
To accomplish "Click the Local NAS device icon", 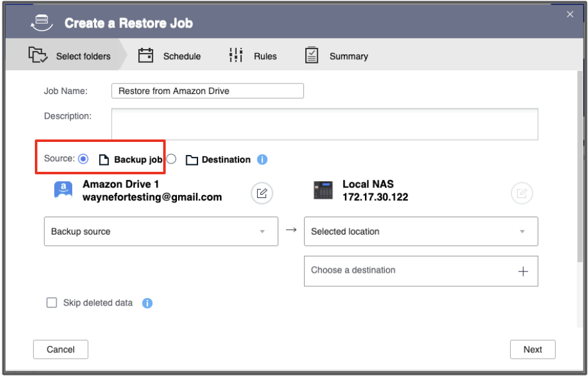I will 323,191.
